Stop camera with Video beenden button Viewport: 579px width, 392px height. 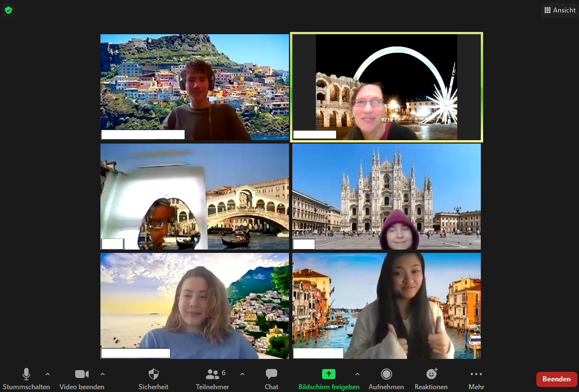[81, 379]
